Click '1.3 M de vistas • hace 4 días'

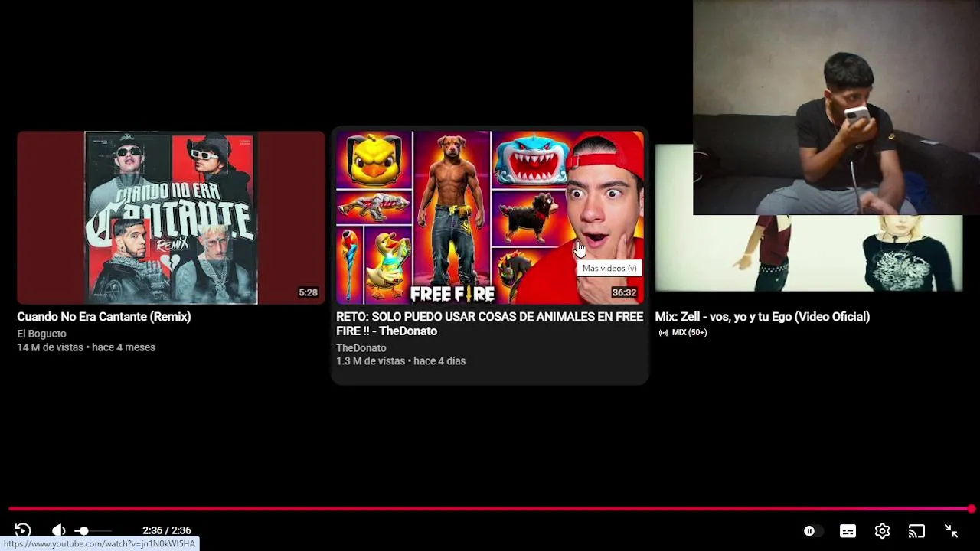(400, 361)
